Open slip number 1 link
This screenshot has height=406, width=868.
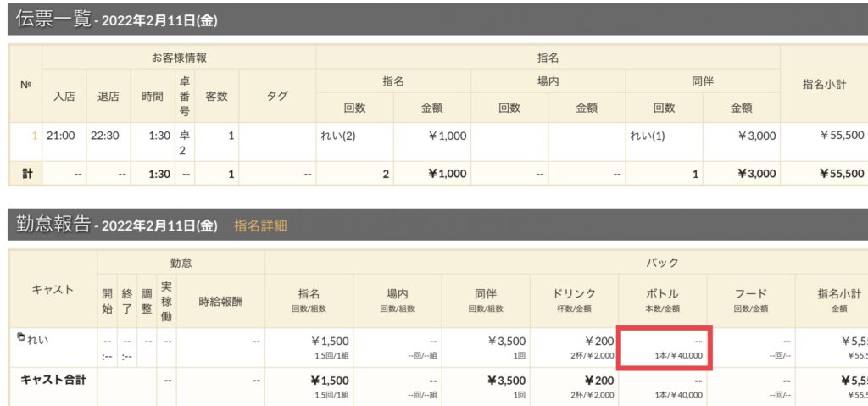(x=34, y=136)
